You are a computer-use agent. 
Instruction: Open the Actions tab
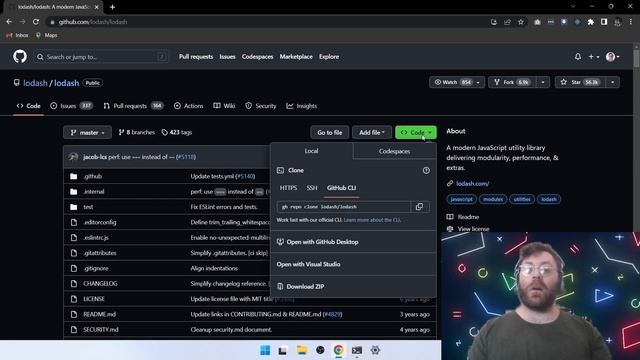pyautogui.click(x=188, y=106)
